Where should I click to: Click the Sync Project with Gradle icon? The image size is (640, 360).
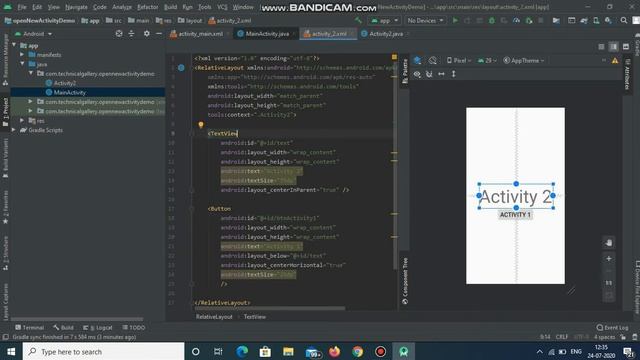(x=584, y=20)
